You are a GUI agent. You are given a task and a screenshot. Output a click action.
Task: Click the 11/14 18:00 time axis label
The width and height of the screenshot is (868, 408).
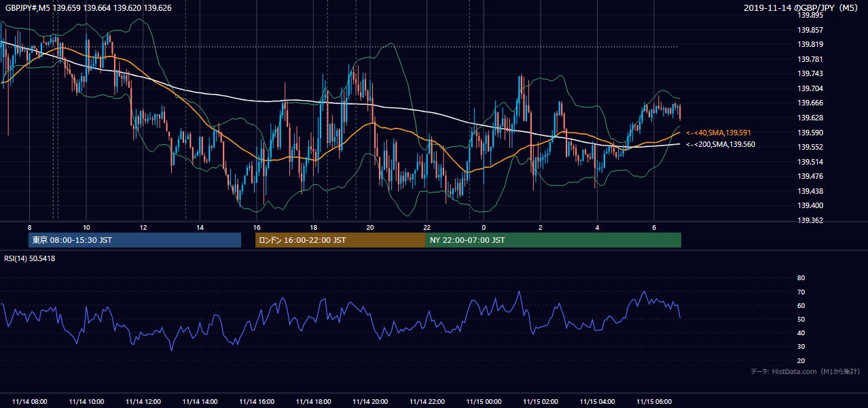coord(313,402)
